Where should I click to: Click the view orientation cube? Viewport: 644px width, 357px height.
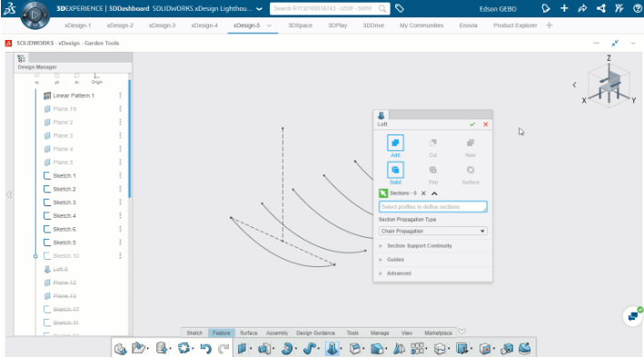(609, 84)
